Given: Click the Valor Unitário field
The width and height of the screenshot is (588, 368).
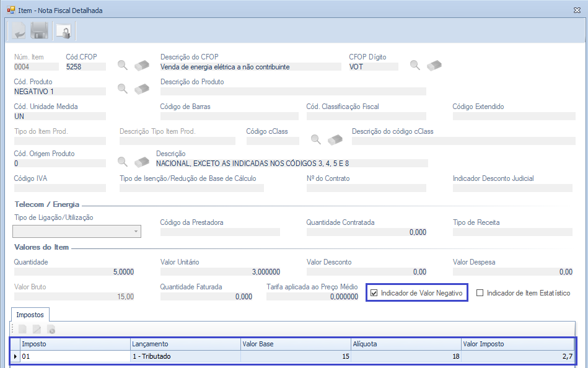Looking at the screenshot, I should tap(220, 272).
